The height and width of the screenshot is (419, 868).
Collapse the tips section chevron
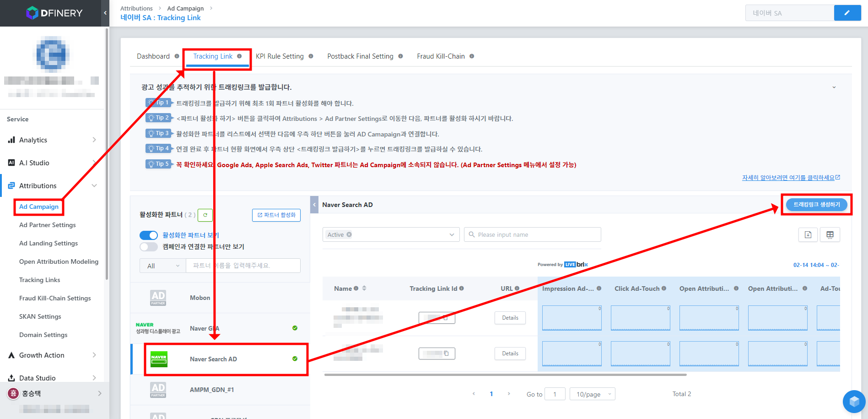pos(834,87)
